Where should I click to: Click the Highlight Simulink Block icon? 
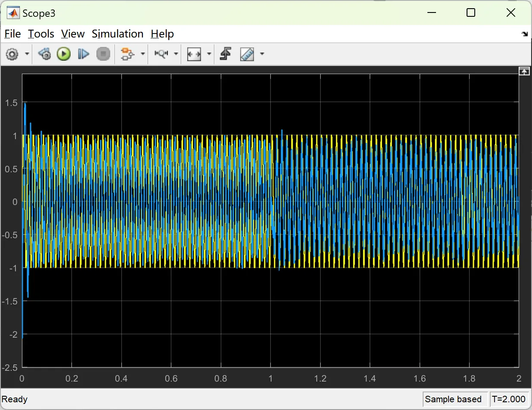tap(127, 54)
